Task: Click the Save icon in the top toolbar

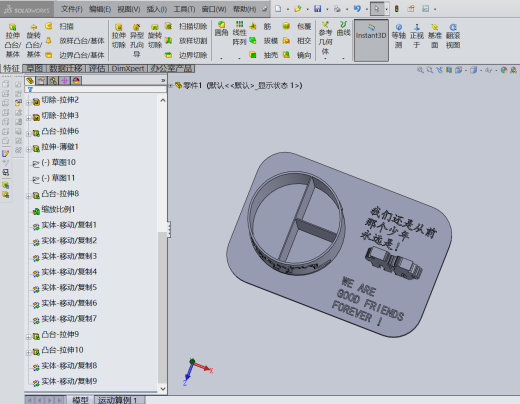Action: [318, 9]
